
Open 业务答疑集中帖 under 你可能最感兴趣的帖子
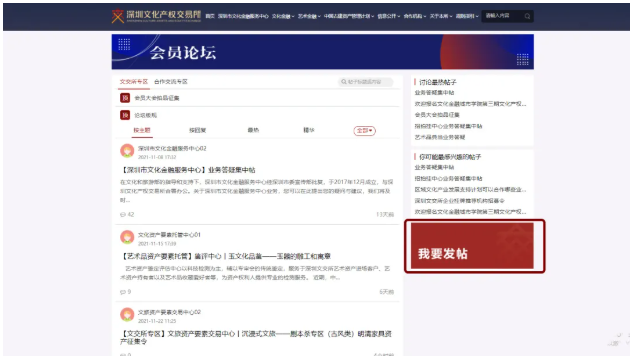[x=434, y=167]
